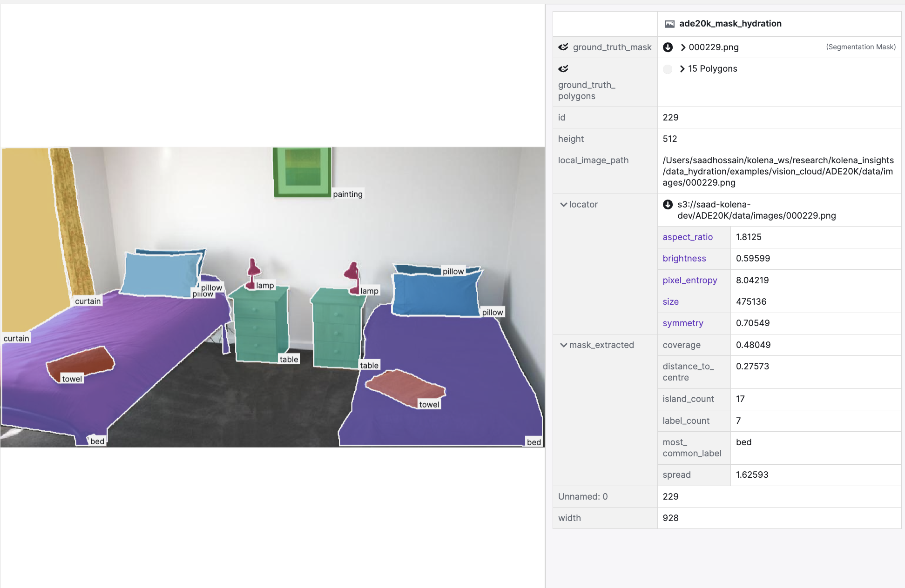Click the symmetry property link

(x=682, y=323)
